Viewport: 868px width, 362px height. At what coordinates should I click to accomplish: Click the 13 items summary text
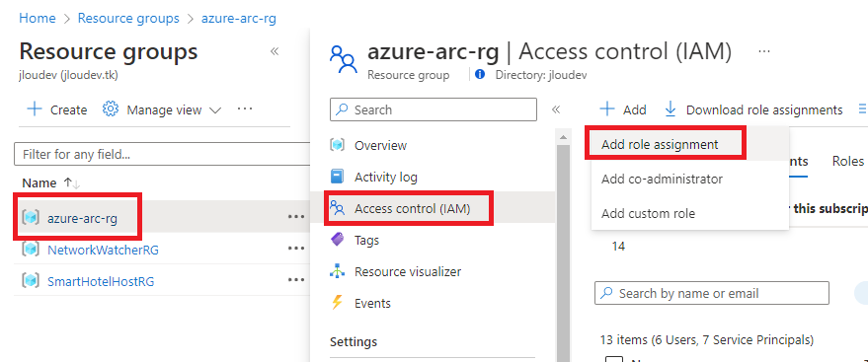[x=706, y=339]
